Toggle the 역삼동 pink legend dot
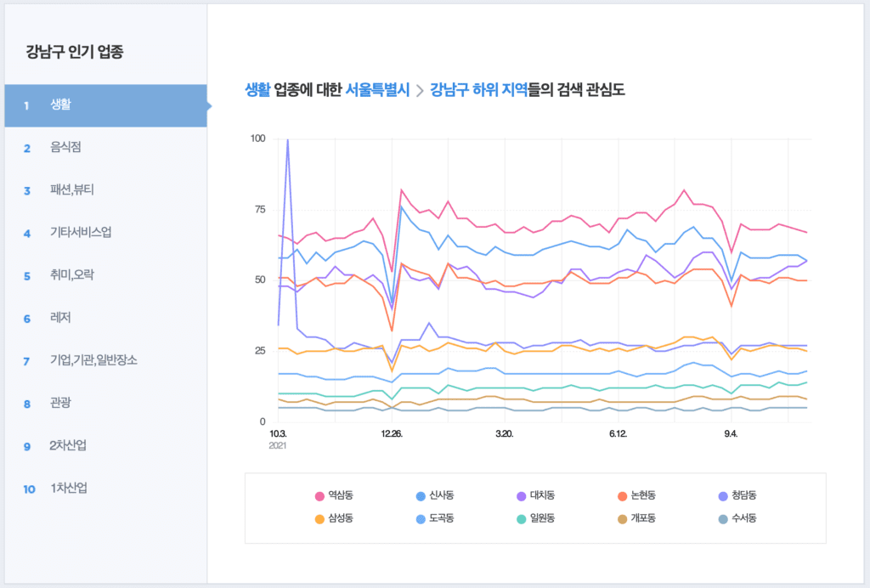This screenshot has height=588, width=870. click(x=319, y=496)
